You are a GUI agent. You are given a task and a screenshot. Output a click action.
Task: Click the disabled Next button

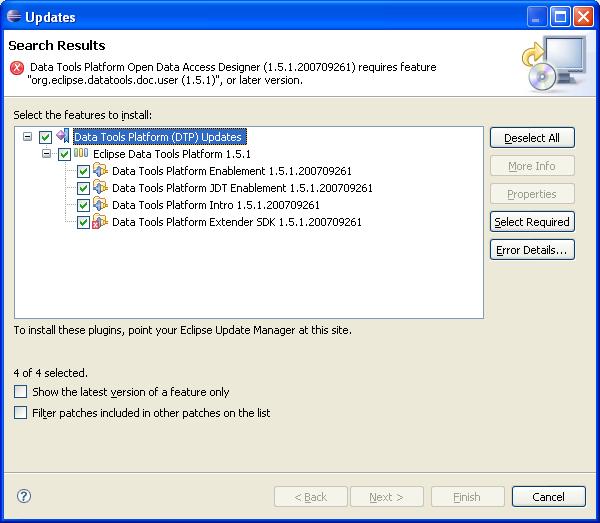[x=386, y=497]
